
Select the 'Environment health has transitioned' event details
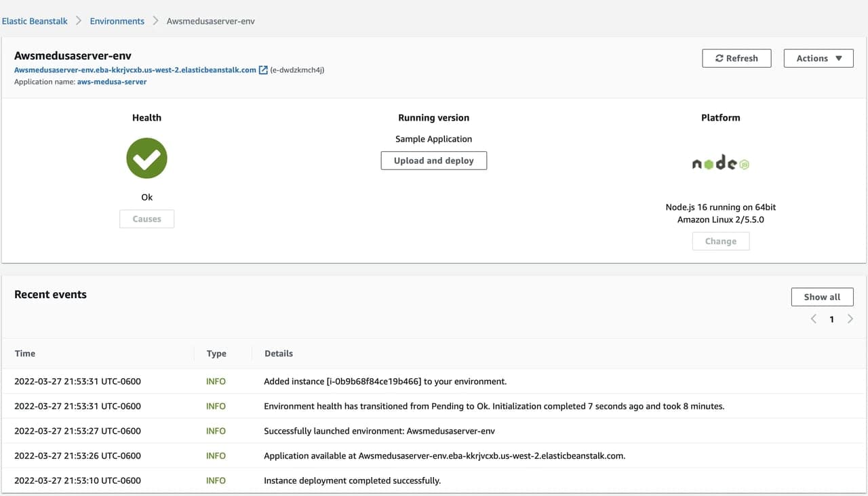(494, 406)
